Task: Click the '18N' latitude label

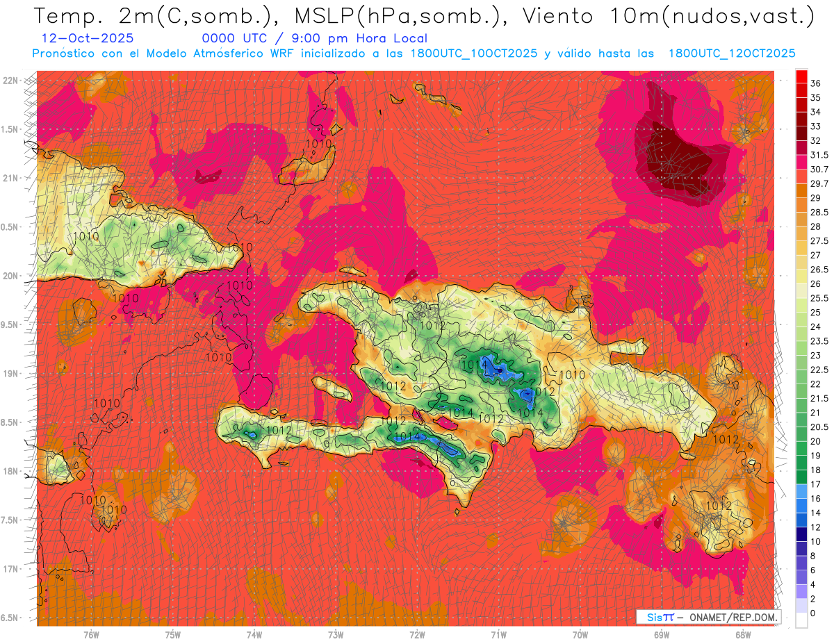Action: click(11, 471)
